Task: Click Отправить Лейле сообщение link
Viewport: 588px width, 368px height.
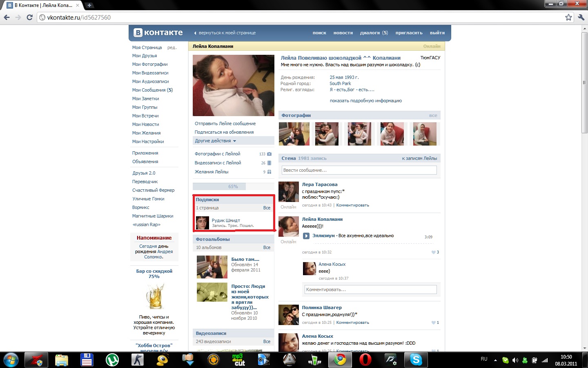Action: pos(225,123)
